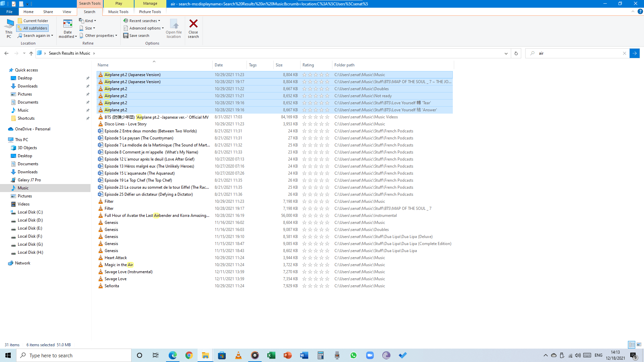Unpin Downloads from Quick access
The width and height of the screenshot is (644, 362).
(x=88, y=86)
